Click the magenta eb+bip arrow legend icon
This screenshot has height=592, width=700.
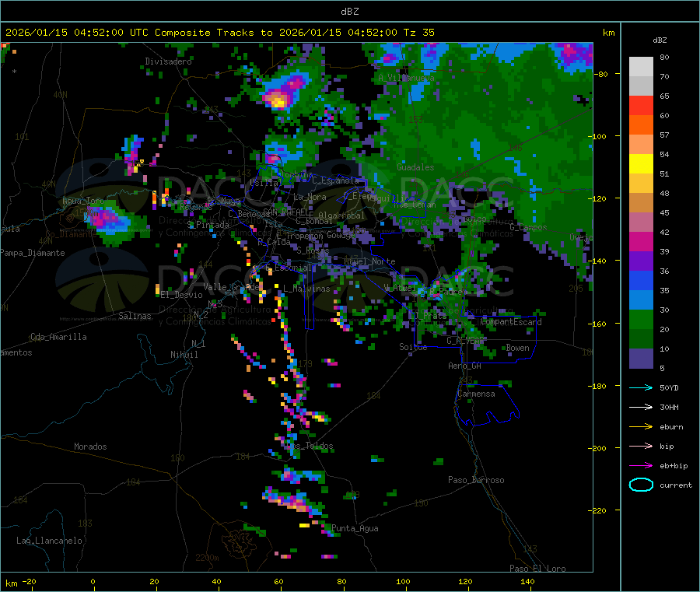pyautogui.click(x=641, y=466)
